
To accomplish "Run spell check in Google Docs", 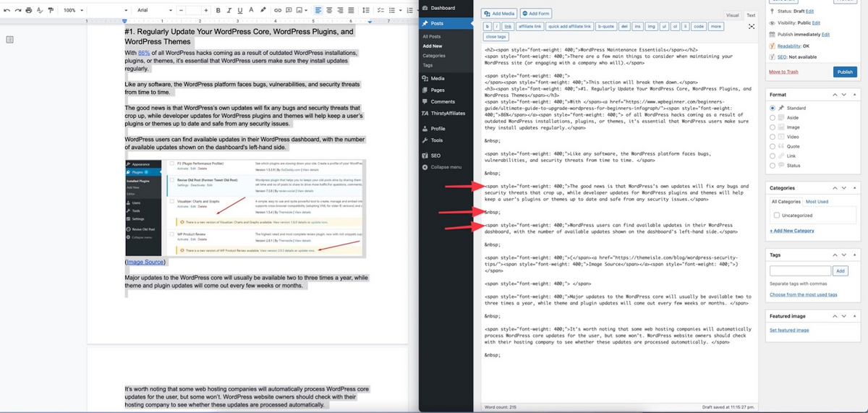I will pos(39,10).
